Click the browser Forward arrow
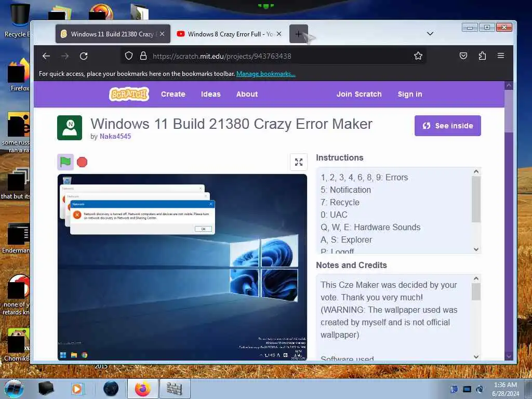This screenshot has height=399, width=532. 65,56
